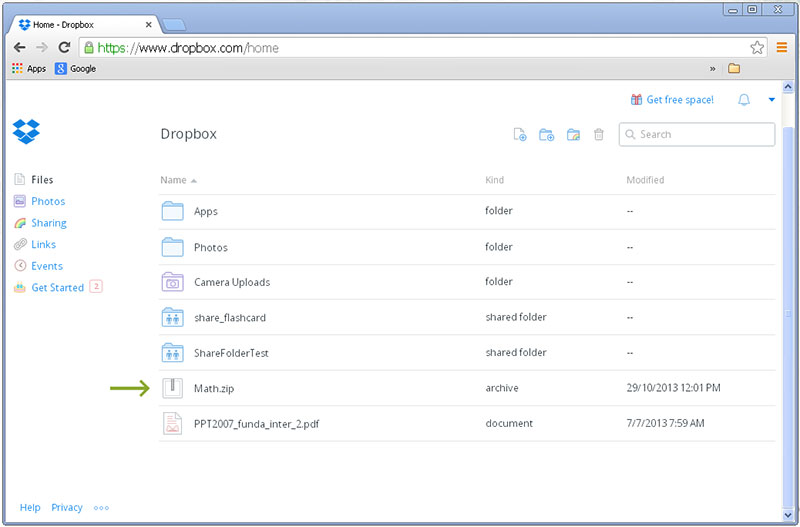Click the ShareFolderTest shared folder icon

click(172, 353)
